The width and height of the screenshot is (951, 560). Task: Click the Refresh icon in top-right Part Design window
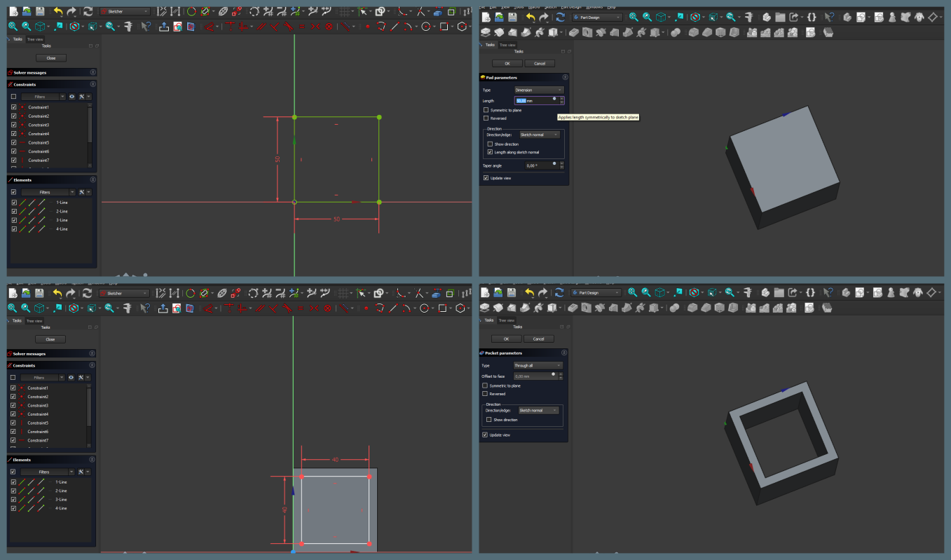pos(561,17)
